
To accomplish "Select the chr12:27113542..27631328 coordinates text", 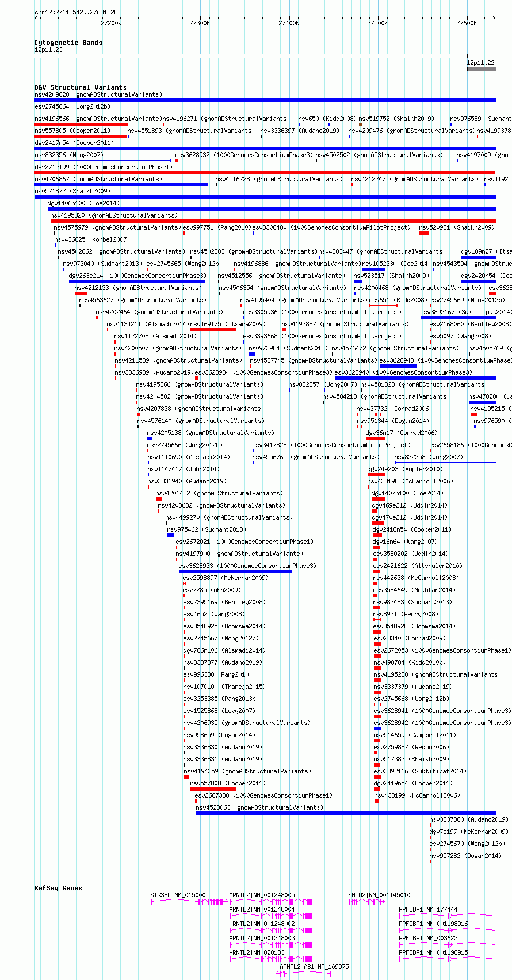I will click(76, 12).
